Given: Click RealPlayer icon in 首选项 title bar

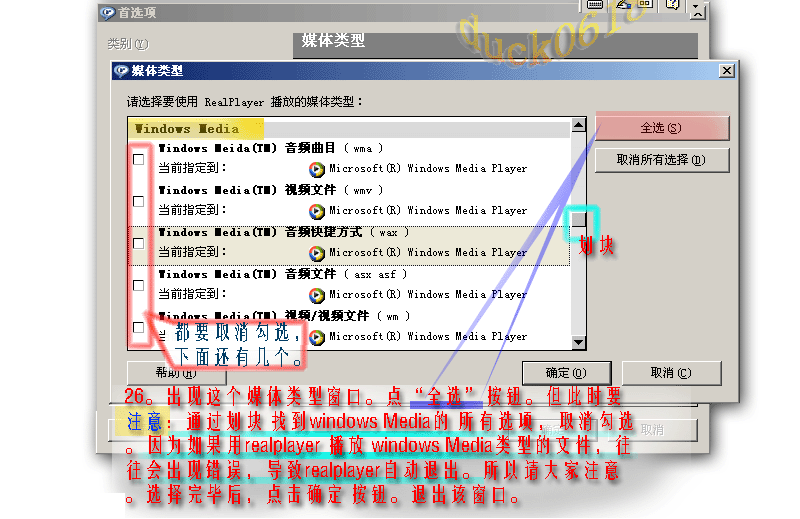Looking at the screenshot, I should click(x=107, y=13).
